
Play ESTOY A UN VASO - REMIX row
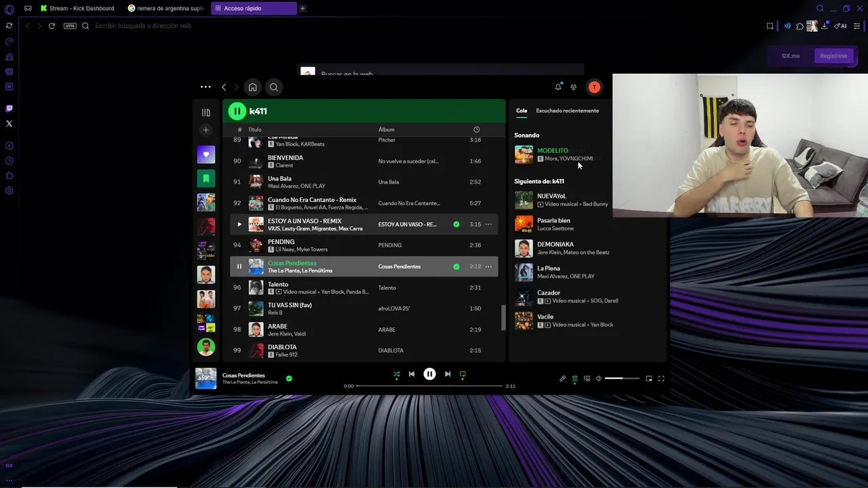239,224
